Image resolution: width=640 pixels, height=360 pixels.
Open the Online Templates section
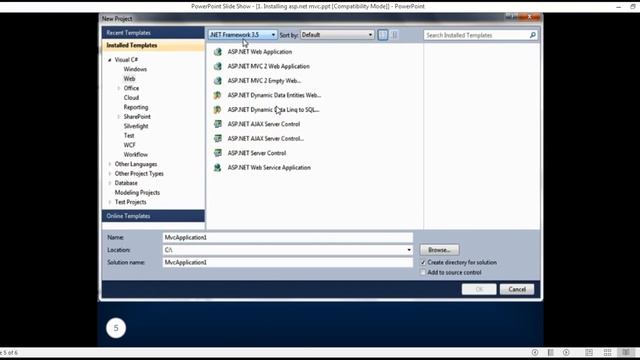153,216
